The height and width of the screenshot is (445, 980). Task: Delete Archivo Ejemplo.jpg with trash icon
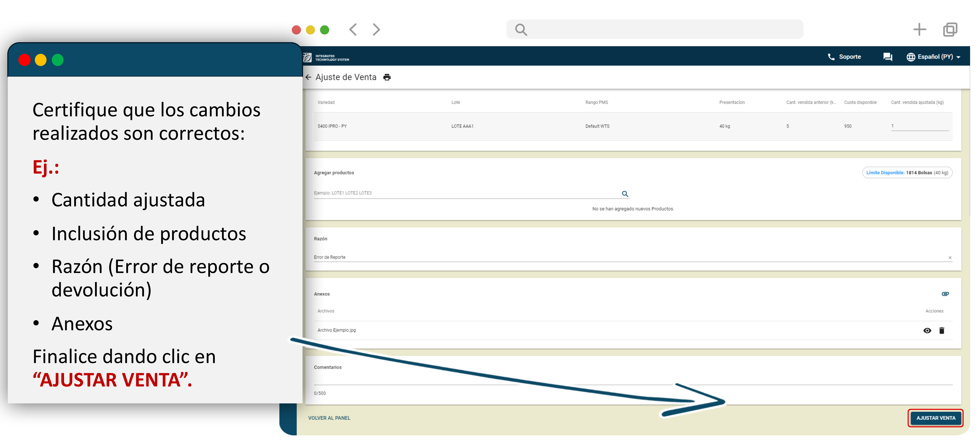point(941,330)
